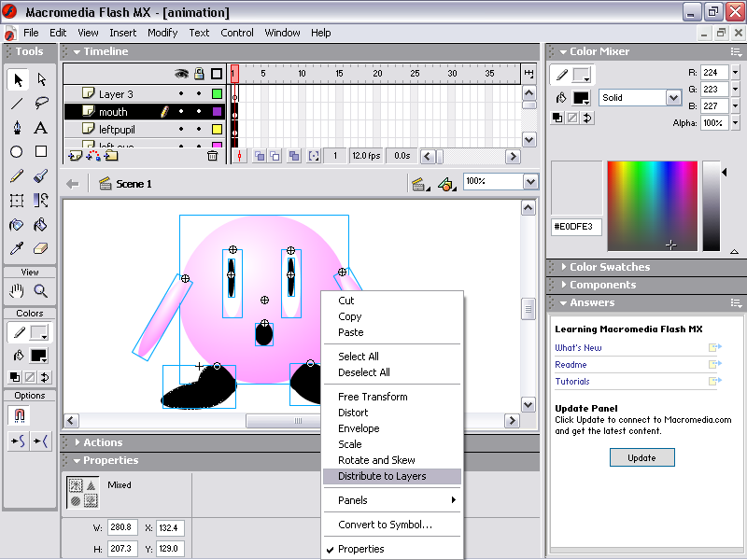Select the Eraser tool
The height and width of the screenshot is (560, 747).
tap(41, 249)
